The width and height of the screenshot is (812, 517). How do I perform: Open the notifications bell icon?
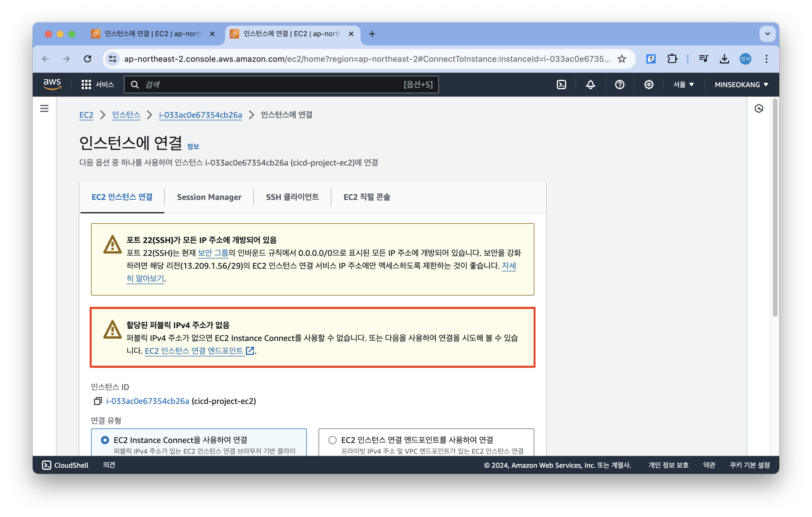coord(590,85)
